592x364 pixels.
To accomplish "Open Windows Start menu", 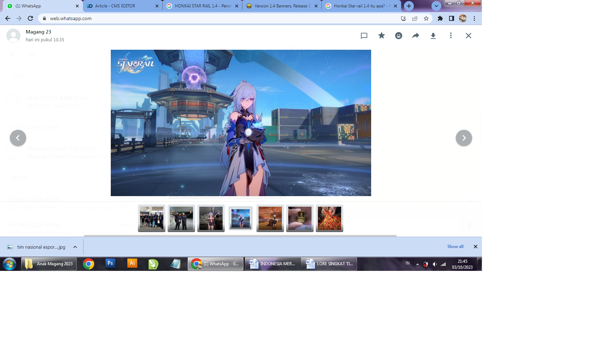I will click(10, 264).
